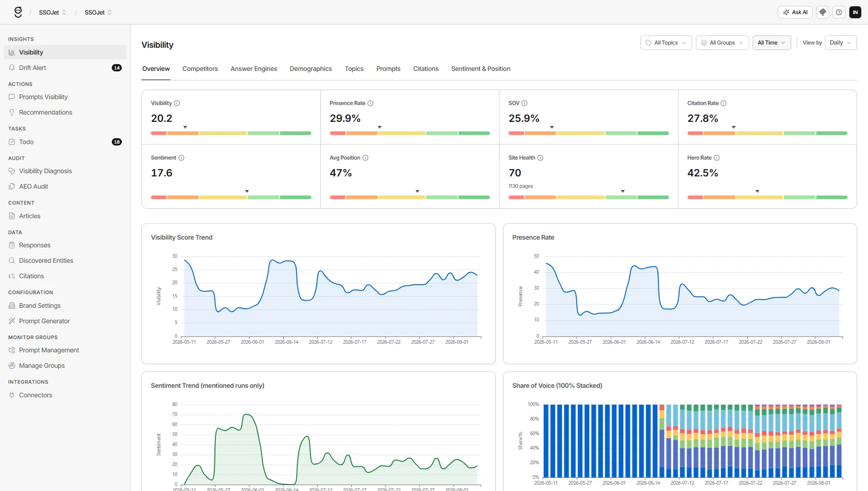Click the Presence Rate info icon
The image size is (868, 491).
370,103
